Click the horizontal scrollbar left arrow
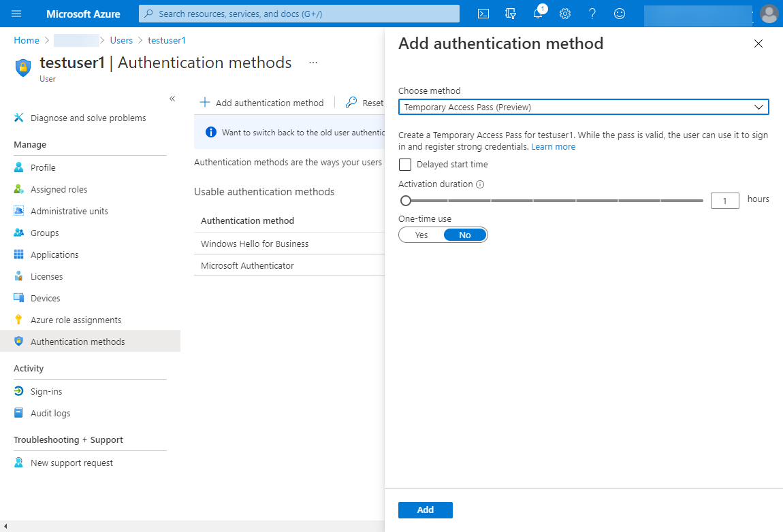This screenshot has width=783, height=532. tap(5, 527)
